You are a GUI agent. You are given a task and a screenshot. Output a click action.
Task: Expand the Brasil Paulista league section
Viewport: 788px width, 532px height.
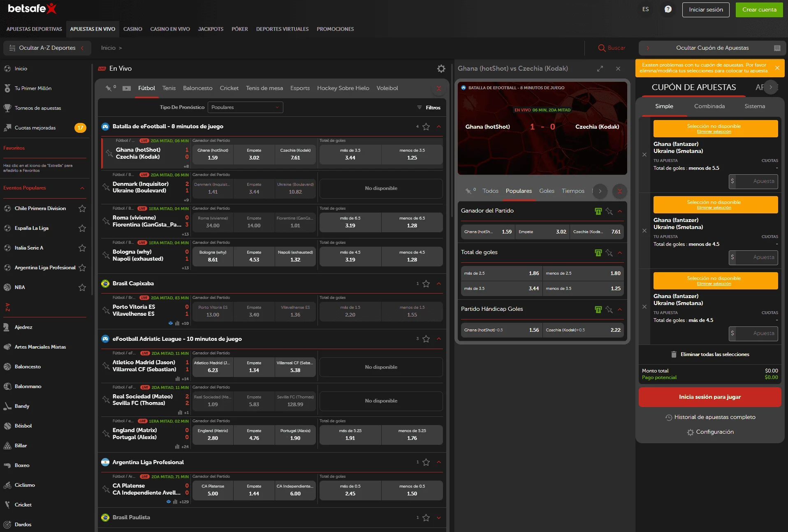point(439,518)
